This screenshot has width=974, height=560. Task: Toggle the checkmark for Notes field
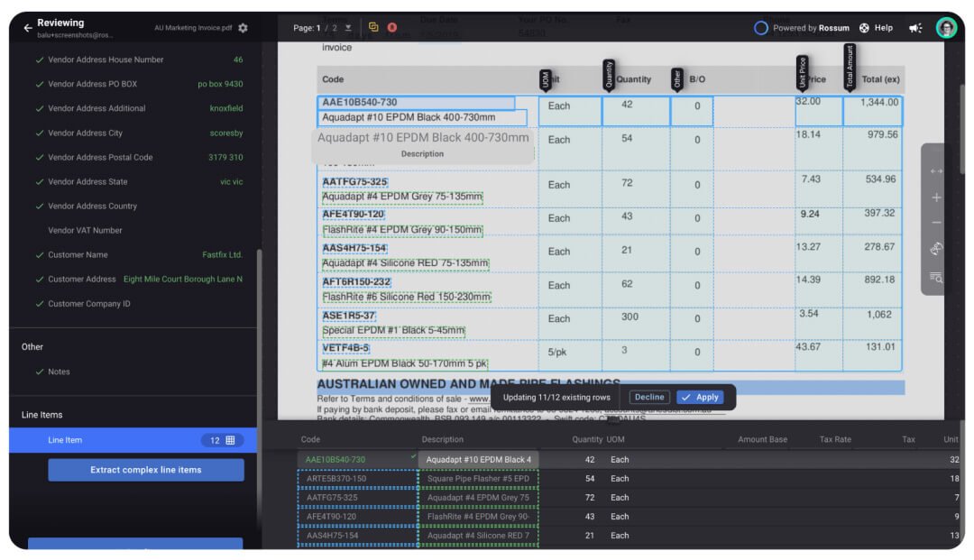(x=39, y=372)
